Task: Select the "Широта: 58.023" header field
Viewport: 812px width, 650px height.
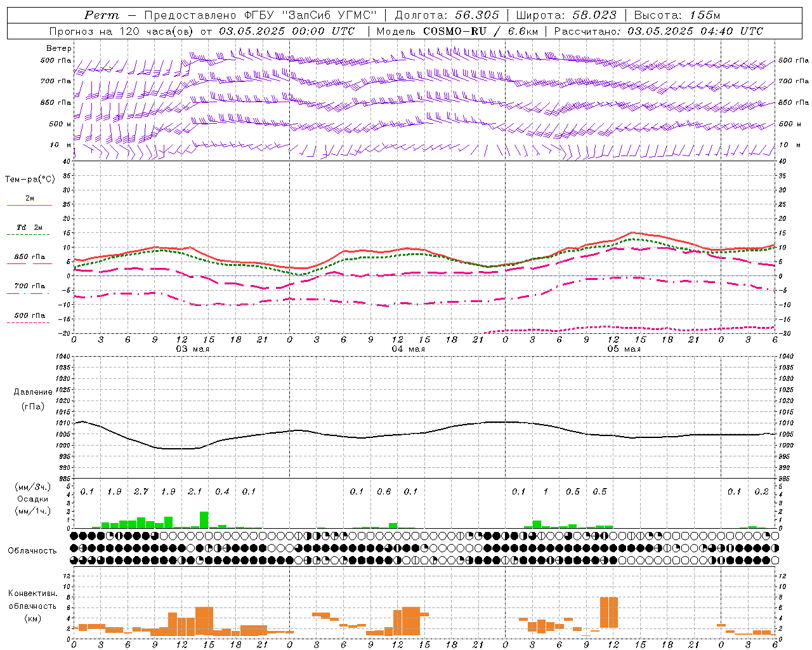Action: point(566,15)
